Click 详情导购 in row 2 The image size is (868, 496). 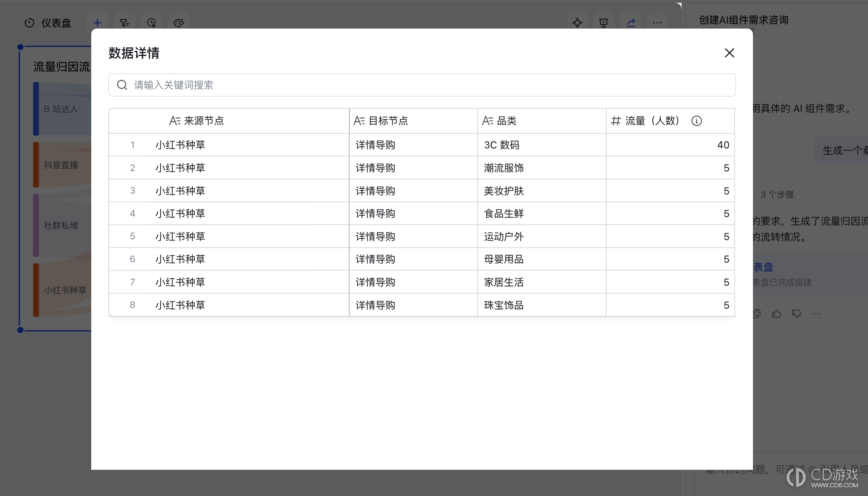[375, 168]
